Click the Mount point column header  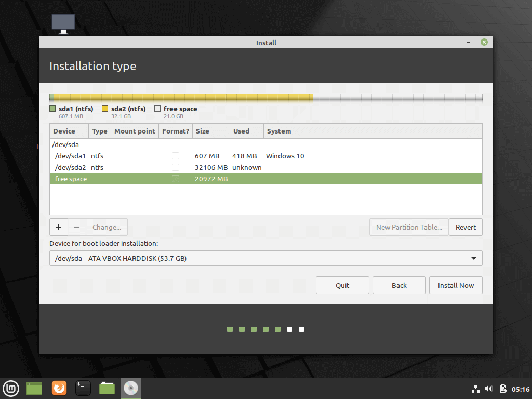(135, 131)
